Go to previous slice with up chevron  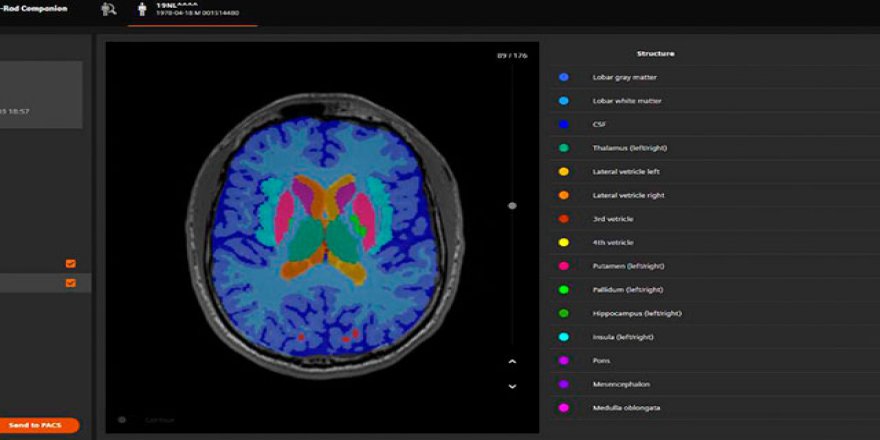[x=512, y=362]
